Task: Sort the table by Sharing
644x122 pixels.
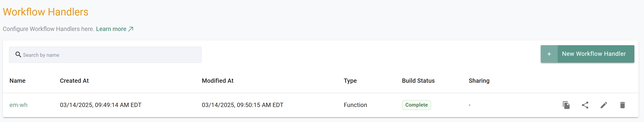Action: coord(479,81)
